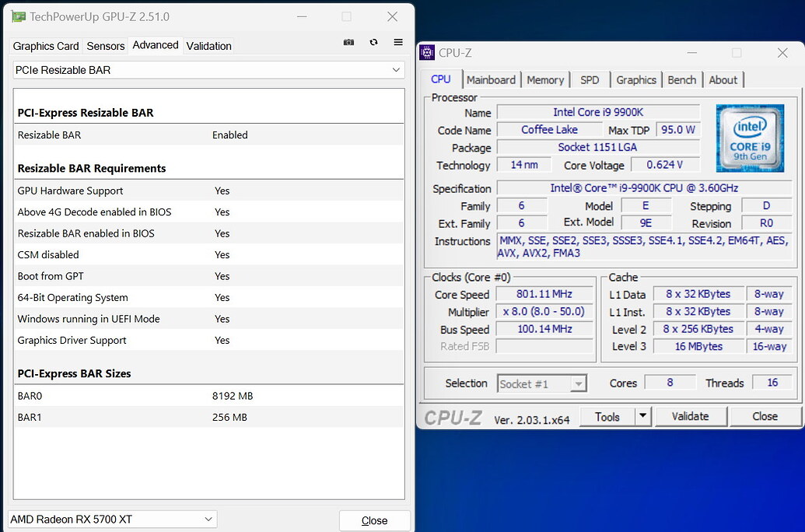
Task: Open the AMD Radeon RX 5700 XT selector
Action: point(207,519)
